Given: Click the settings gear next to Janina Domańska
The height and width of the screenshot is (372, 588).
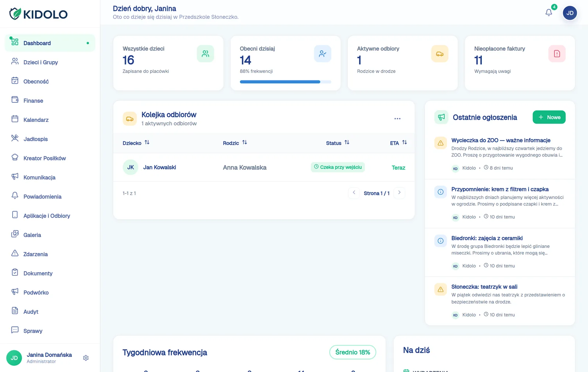Looking at the screenshot, I should coord(86,358).
